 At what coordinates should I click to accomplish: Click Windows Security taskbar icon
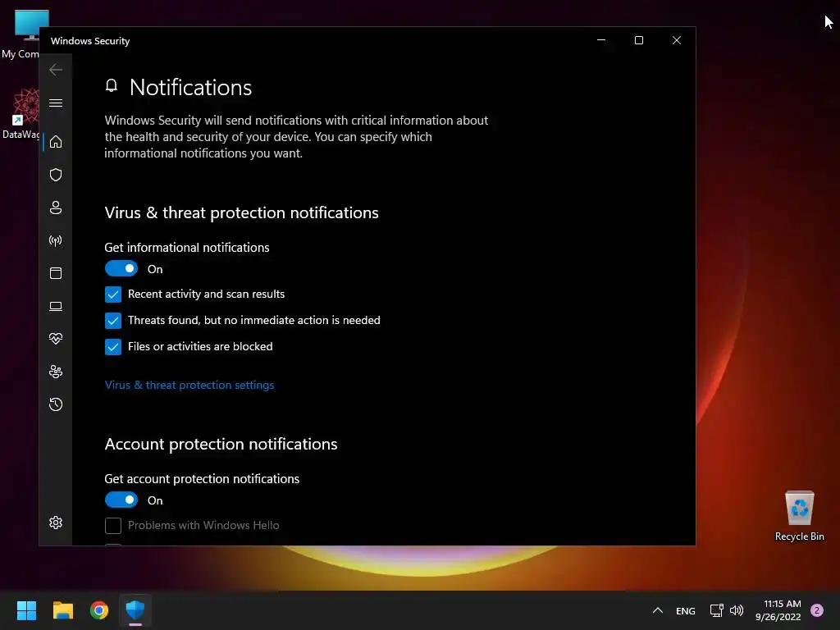[x=135, y=610]
